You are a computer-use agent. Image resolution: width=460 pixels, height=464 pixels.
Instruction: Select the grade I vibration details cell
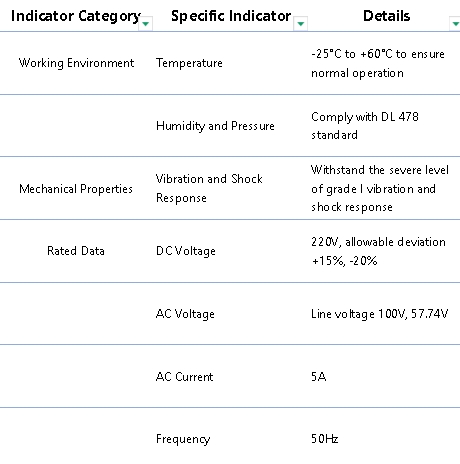tap(384, 188)
